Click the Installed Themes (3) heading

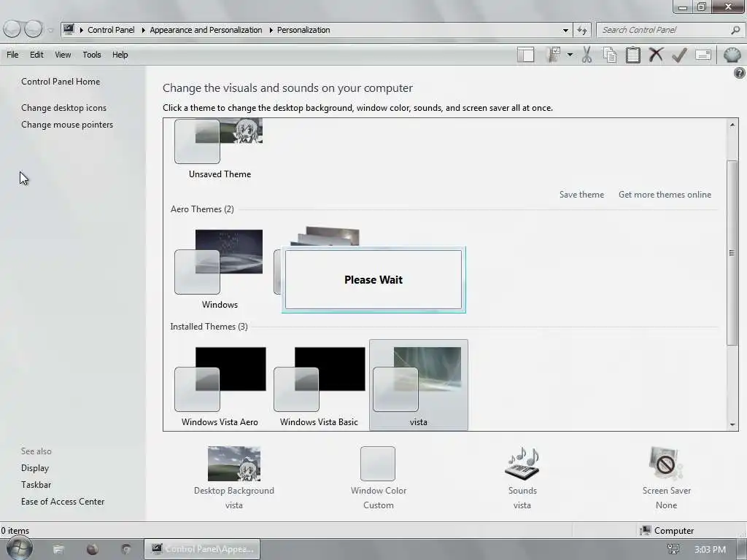tap(209, 327)
